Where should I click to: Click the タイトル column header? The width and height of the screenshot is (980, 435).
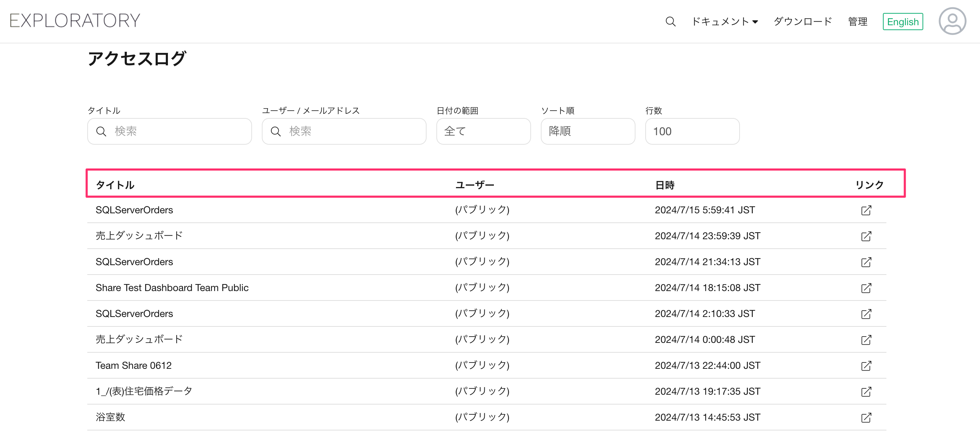coord(115,185)
